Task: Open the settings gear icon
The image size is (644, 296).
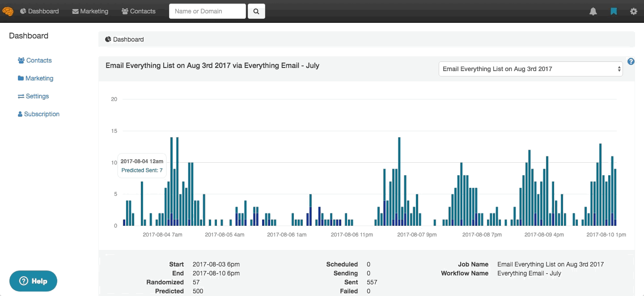Action: (x=633, y=12)
